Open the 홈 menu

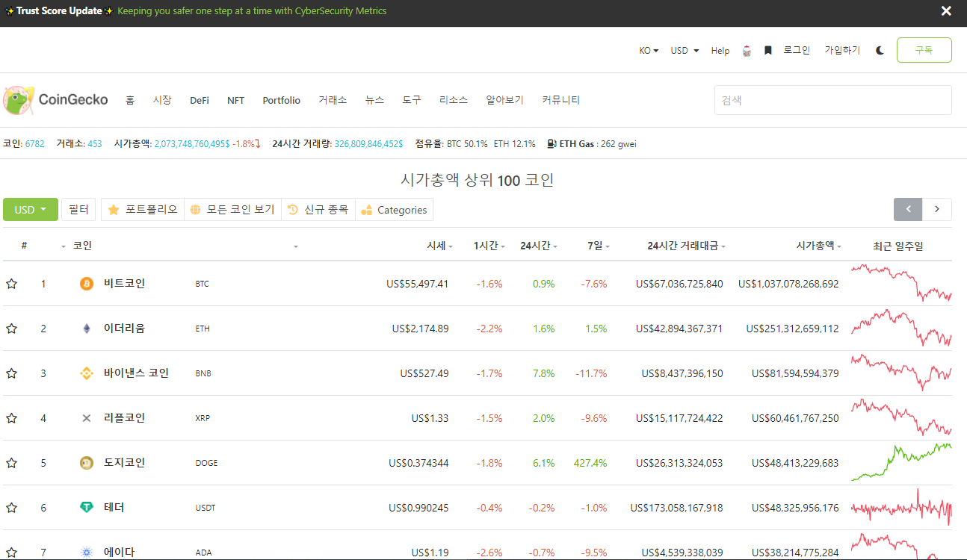pyautogui.click(x=130, y=100)
